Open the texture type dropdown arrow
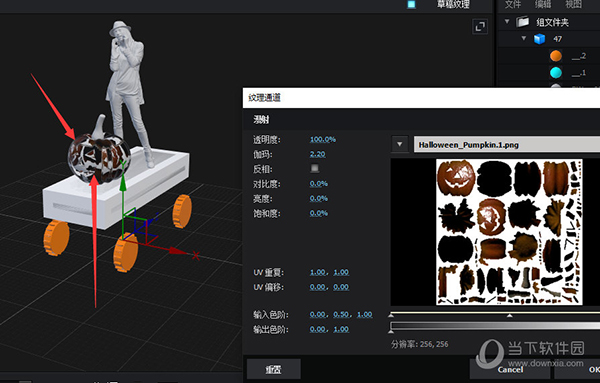600x383 pixels. [x=400, y=145]
